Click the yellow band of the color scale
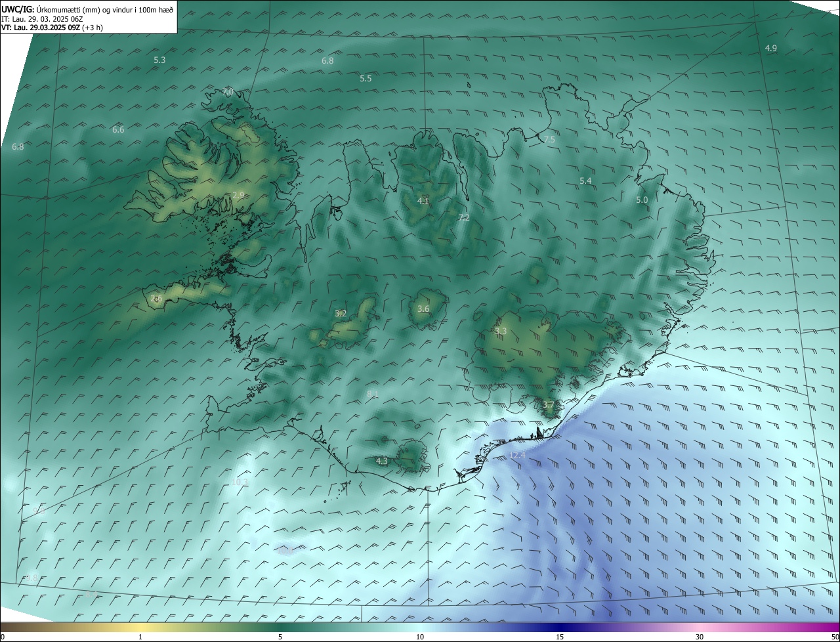The width and height of the screenshot is (840, 642). [x=141, y=627]
